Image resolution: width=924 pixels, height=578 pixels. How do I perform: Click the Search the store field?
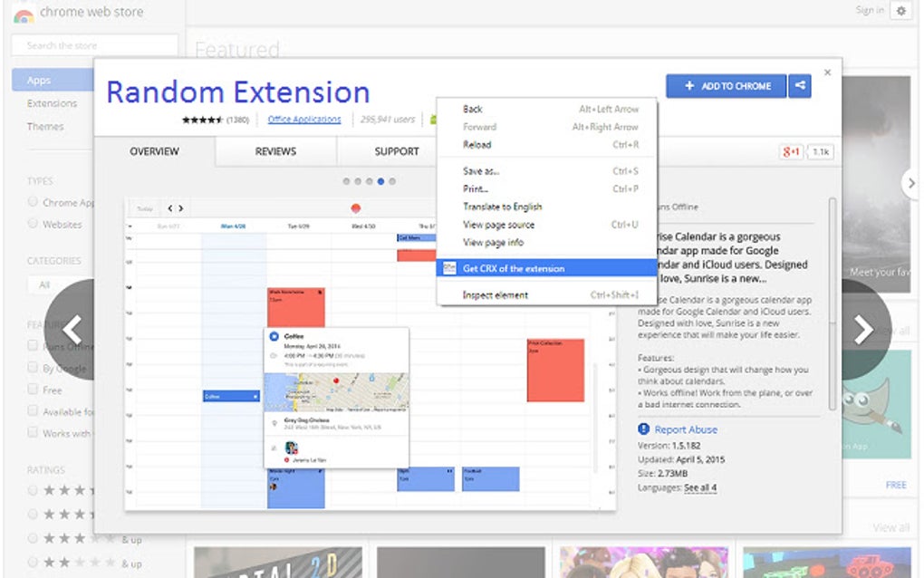pos(94,45)
